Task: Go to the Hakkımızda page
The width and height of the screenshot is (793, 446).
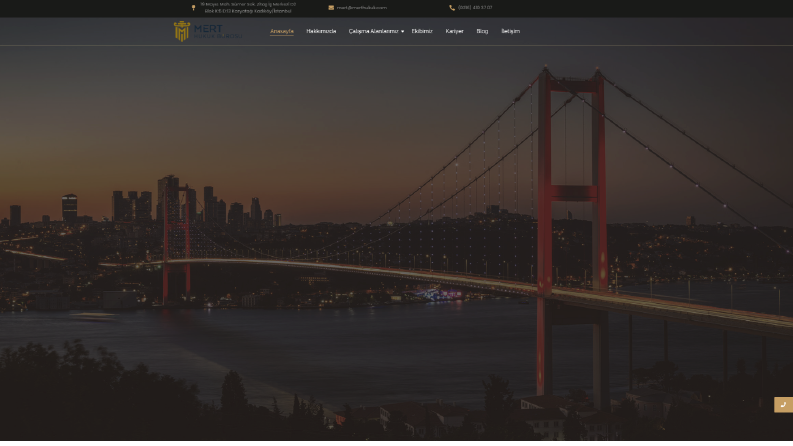Action: [x=321, y=31]
